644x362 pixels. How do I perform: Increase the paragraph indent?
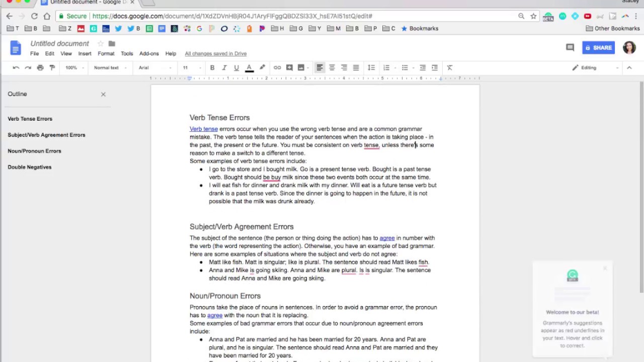(435, 68)
